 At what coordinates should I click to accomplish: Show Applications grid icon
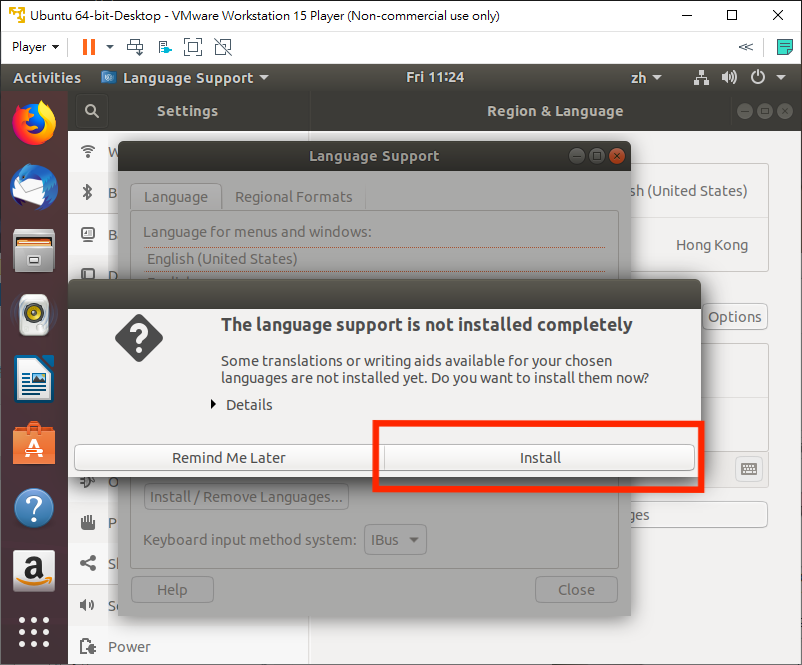[34, 632]
